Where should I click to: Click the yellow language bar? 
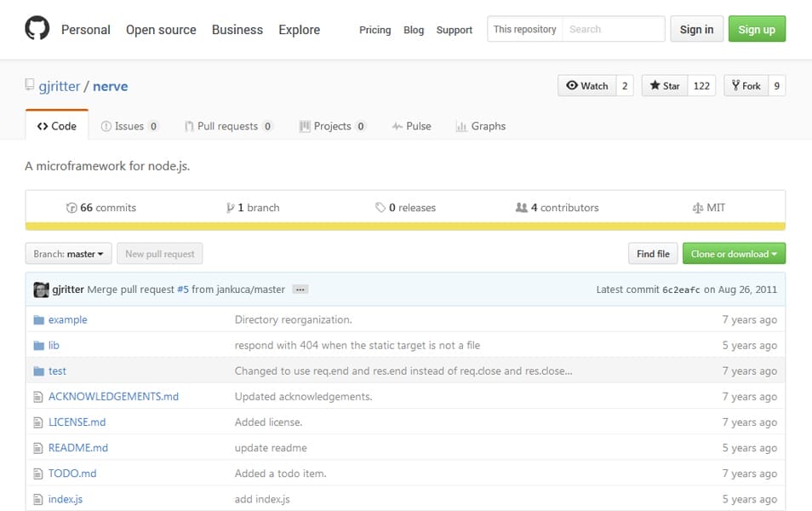[x=405, y=227]
